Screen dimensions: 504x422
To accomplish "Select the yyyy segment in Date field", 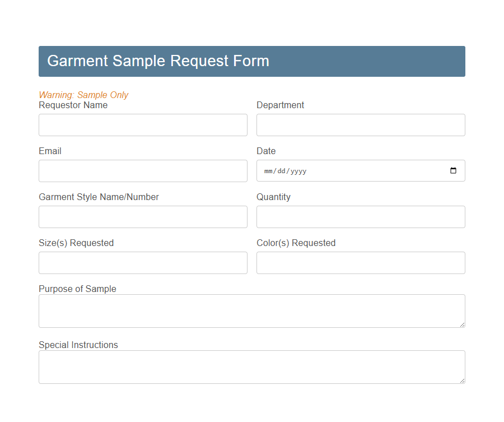I will coord(298,171).
